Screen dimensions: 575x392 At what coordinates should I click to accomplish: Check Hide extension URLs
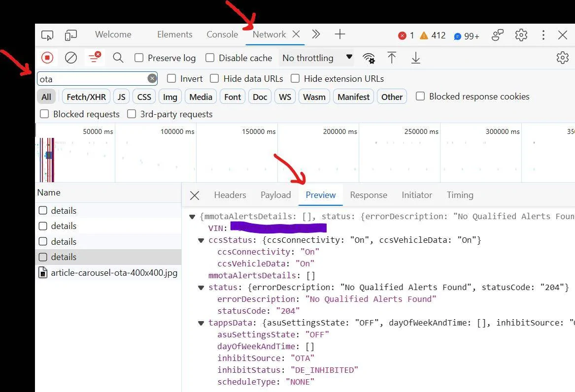(295, 78)
